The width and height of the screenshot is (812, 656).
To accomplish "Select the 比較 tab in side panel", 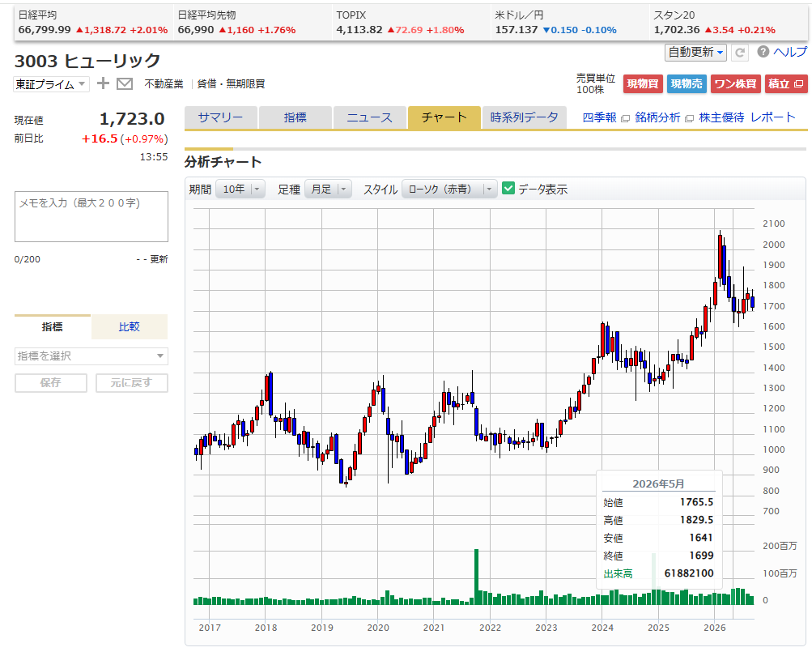I will tap(130, 327).
